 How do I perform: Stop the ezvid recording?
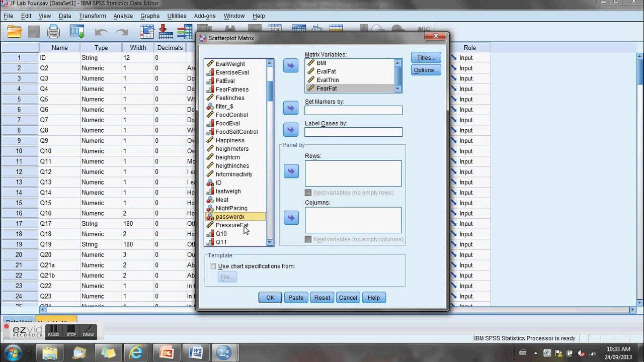point(71,331)
